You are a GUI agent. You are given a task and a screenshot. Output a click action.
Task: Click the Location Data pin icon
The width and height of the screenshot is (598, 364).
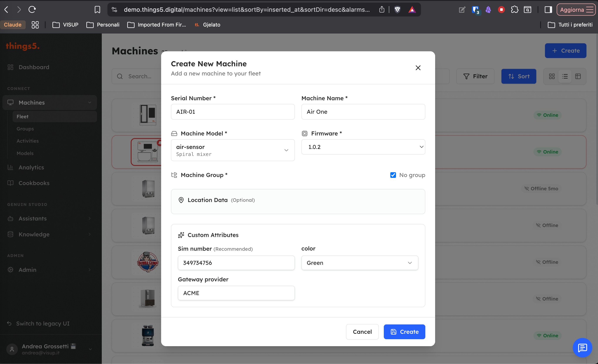(x=181, y=200)
